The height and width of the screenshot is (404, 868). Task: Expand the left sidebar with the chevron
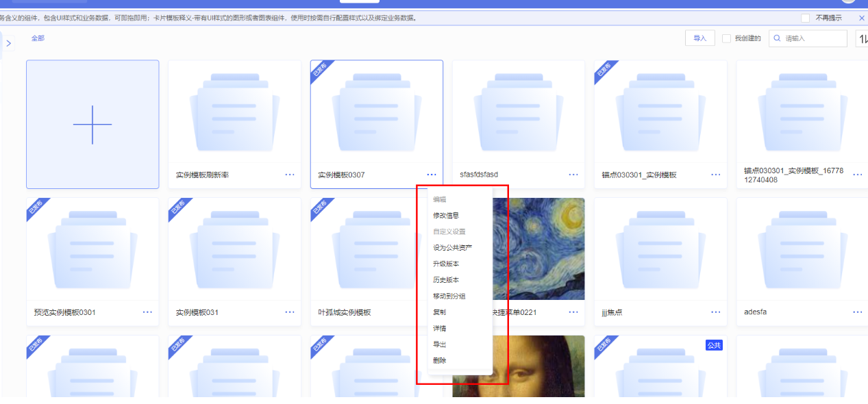click(9, 43)
